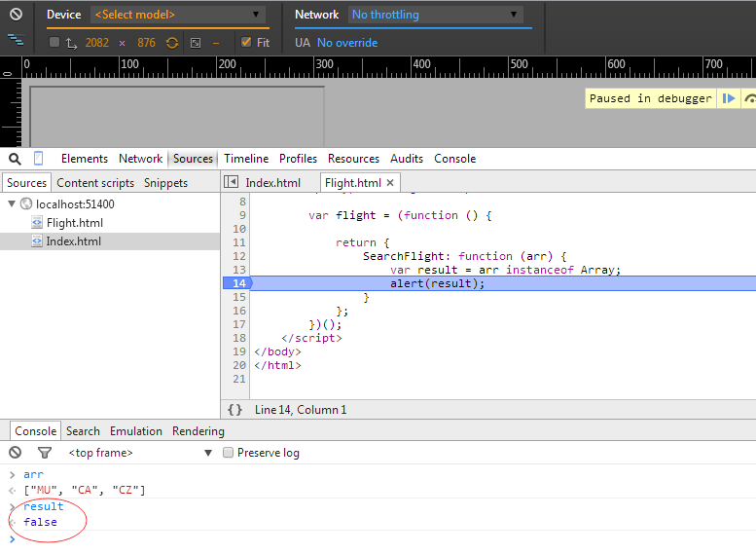Switch to Snippets subtab
This screenshot has height=554, width=756.
pyautogui.click(x=165, y=183)
